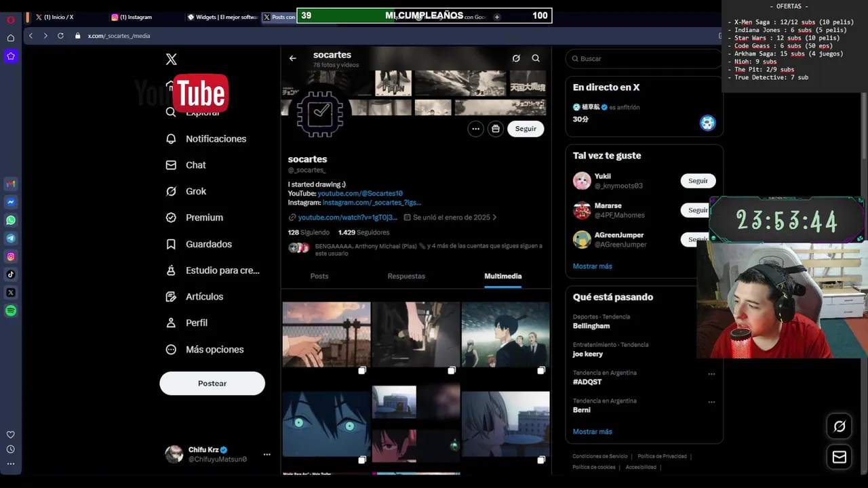Image resolution: width=868 pixels, height=488 pixels.
Task: Click the subscribe icon next to Seguir
Action: pyautogui.click(x=496, y=129)
